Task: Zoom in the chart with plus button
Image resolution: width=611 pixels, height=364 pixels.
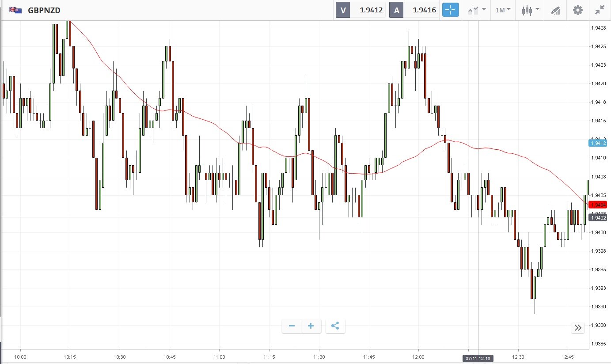Action: [311, 326]
